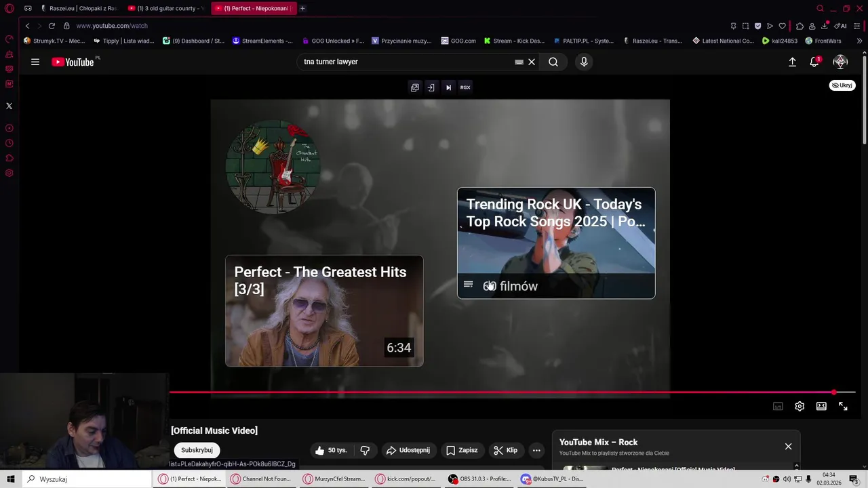Open the video player settings gear
Image resolution: width=868 pixels, height=488 pixels.
click(800, 406)
